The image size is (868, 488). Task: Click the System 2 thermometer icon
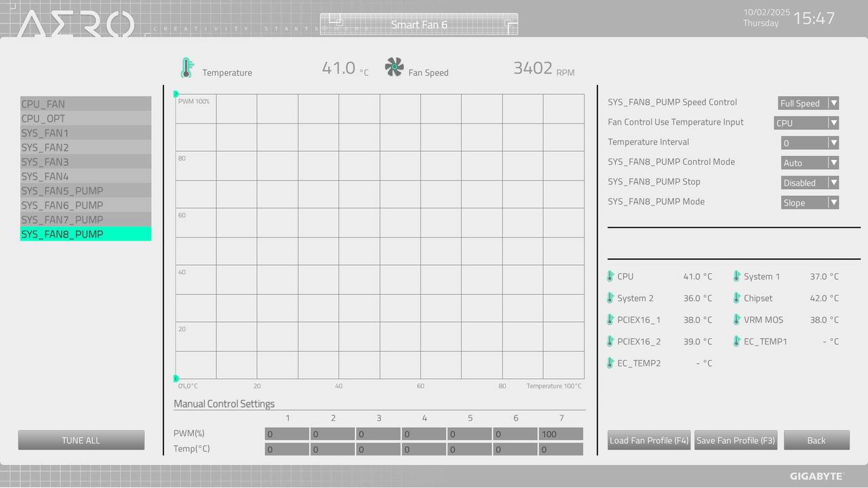[610, 298]
